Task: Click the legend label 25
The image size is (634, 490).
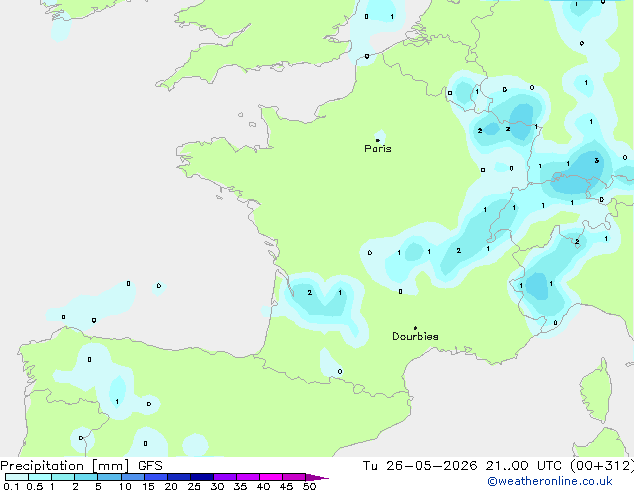Action: point(194,486)
